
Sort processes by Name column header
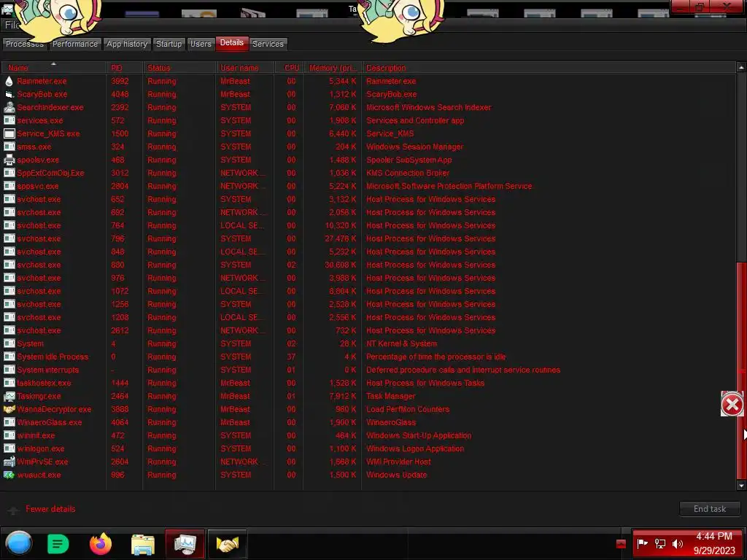click(x=54, y=68)
